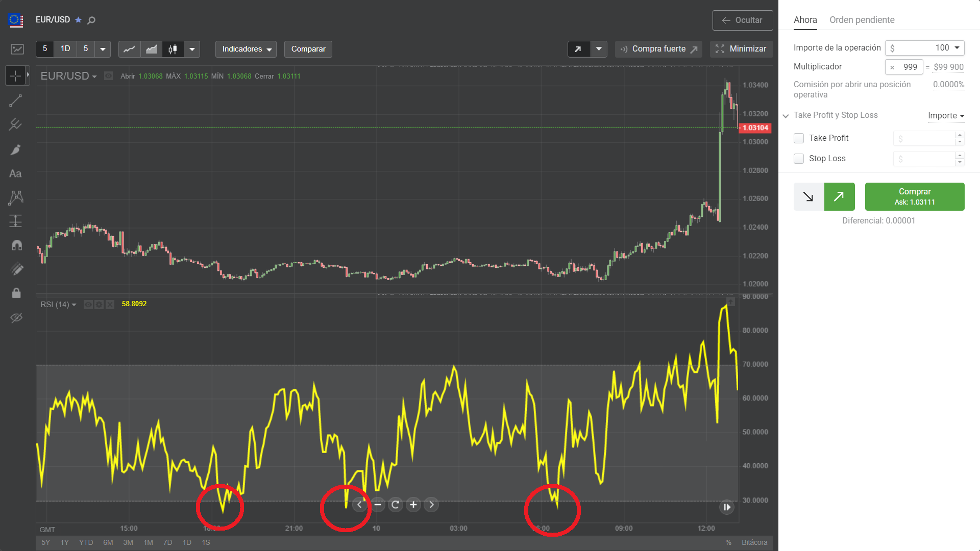980x551 pixels.
Task: Select the 1M time range
Action: point(148,542)
